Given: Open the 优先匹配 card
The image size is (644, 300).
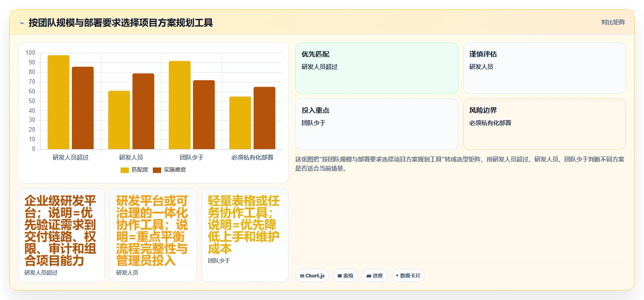Looking at the screenshot, I should tap(377, 68).
